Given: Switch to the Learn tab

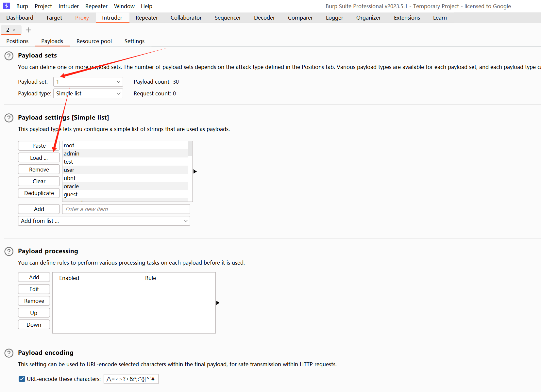Looking at the screenshot, I should click(x=440, y=18).
